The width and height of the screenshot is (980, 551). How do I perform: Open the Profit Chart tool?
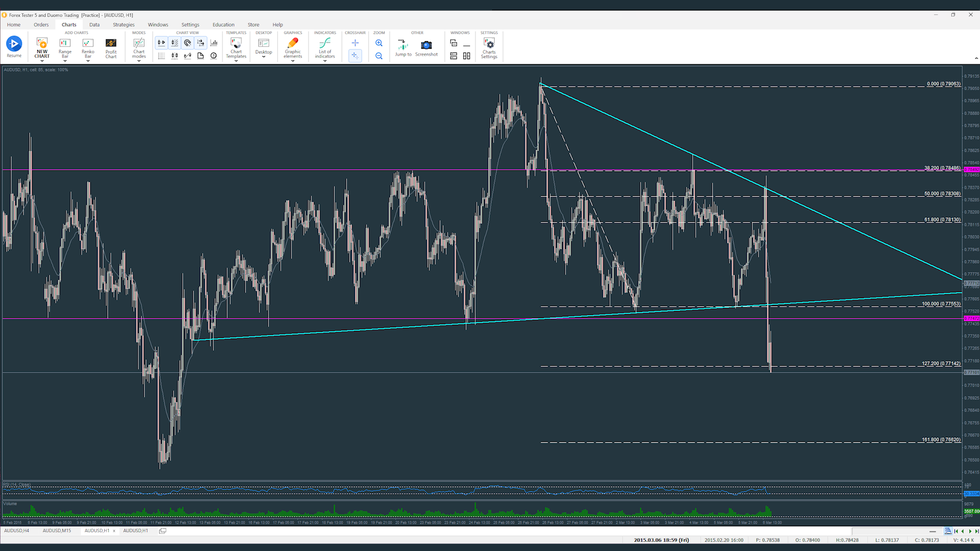pyautogui.click(x=111, y=47)
